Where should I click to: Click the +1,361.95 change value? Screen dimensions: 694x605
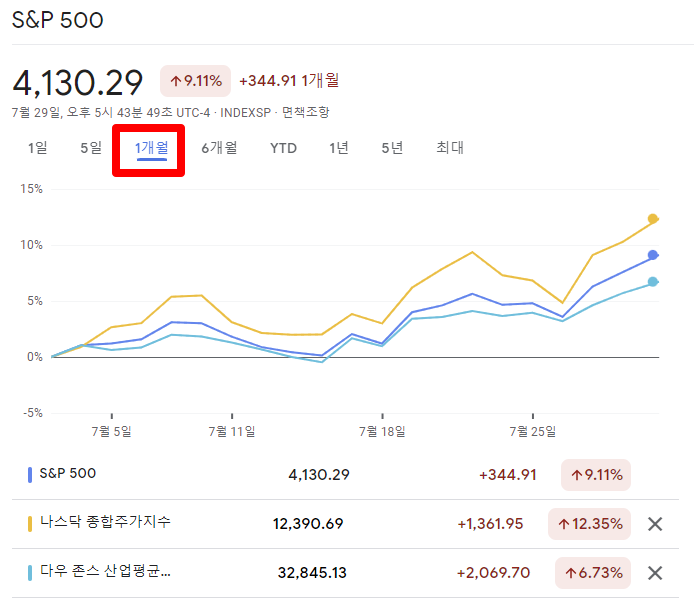(x=490, y=524)
